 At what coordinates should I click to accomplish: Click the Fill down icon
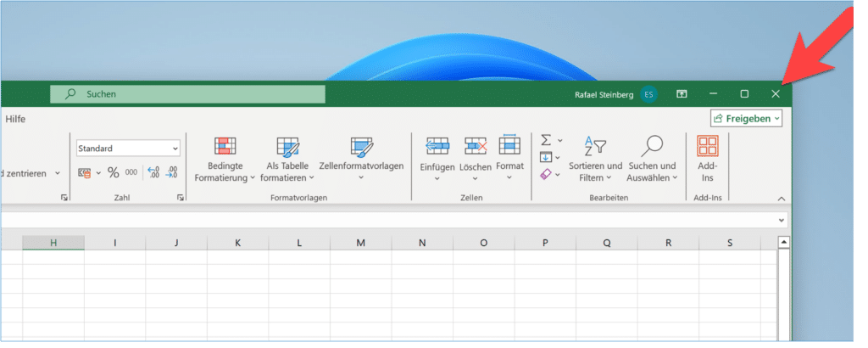[547, 157]
